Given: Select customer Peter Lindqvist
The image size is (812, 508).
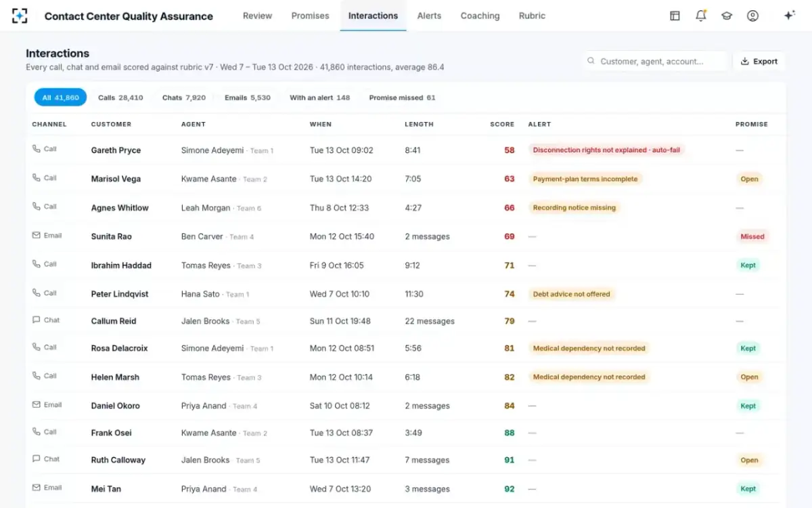Looking at the screenshot, I should point(120,294).
